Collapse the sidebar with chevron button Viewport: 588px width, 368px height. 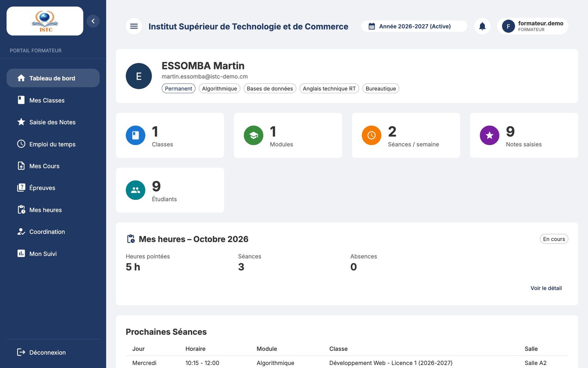[x=93, y=21]
